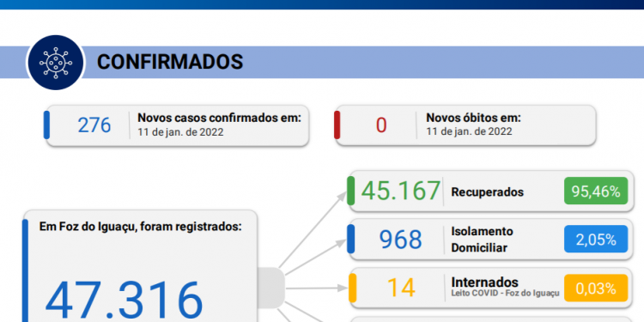Screen dimensions: 644x322
Task: Click 'Novos óbitos em:' label
Action: [473, 118]
